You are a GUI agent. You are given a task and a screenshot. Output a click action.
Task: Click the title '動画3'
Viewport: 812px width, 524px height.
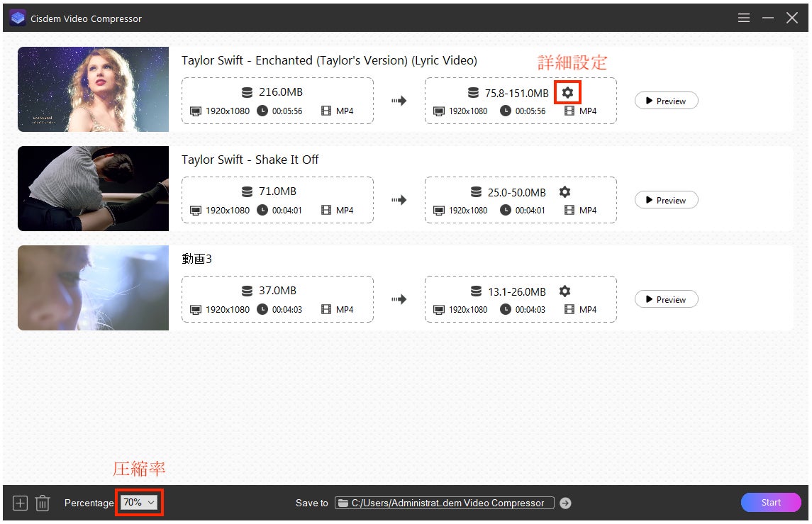(x=196, y=259)
